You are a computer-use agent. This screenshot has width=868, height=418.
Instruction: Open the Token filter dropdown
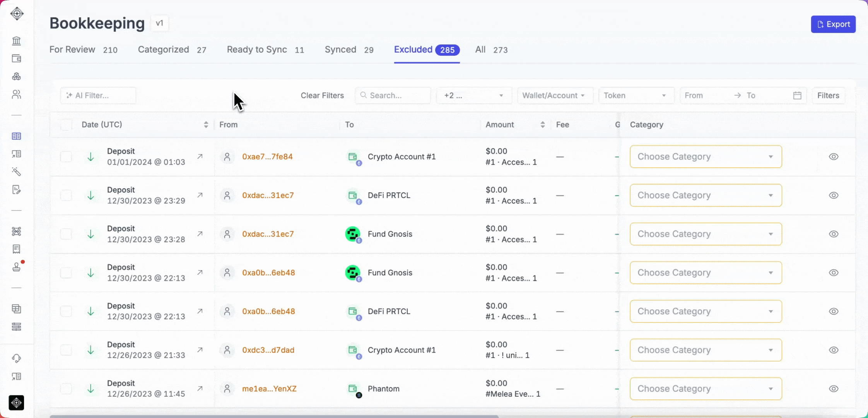[636, 96]
